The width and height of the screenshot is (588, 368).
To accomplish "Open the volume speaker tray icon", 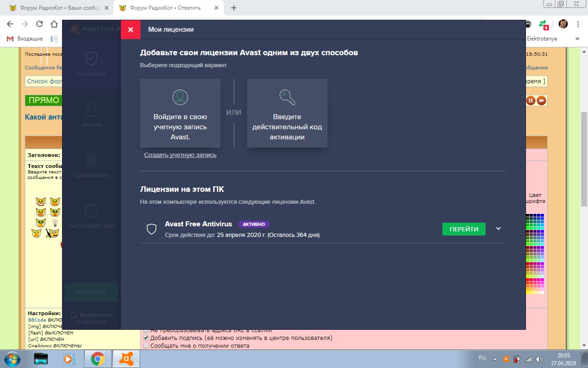I will tap(539, 359).
